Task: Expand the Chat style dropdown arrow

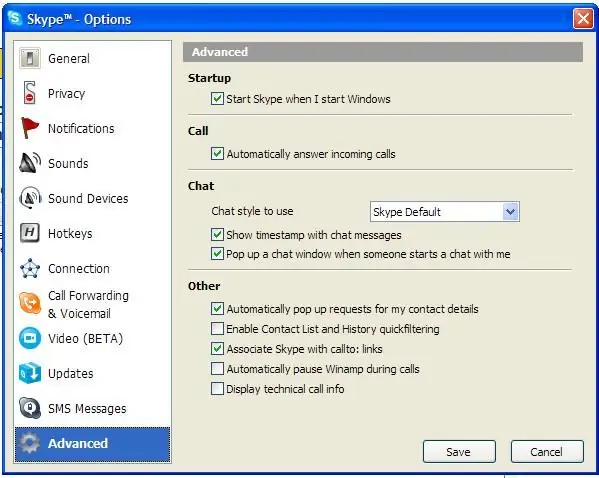Action: [x=511, y=211]
